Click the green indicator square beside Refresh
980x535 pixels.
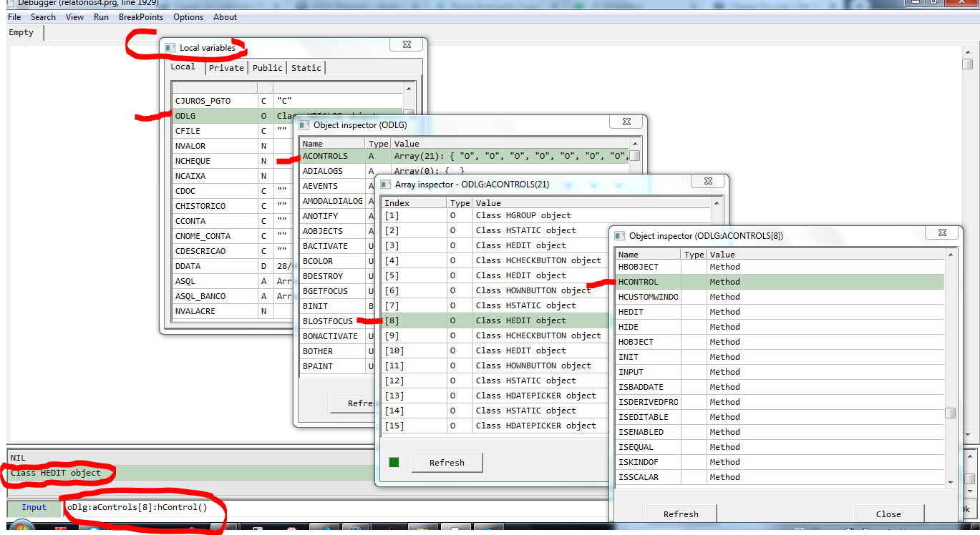coord(394,462)
